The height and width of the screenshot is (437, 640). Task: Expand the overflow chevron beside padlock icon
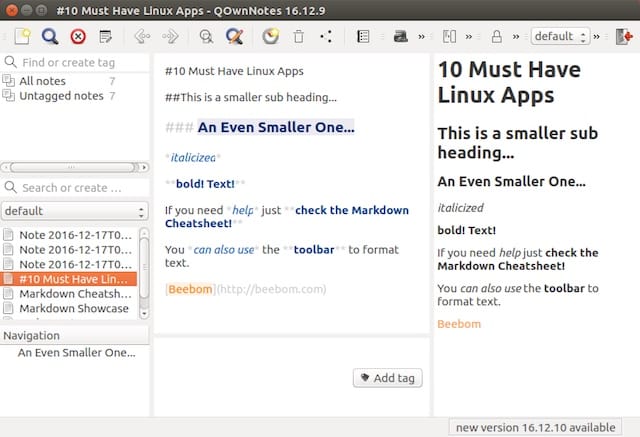[516, 37]
